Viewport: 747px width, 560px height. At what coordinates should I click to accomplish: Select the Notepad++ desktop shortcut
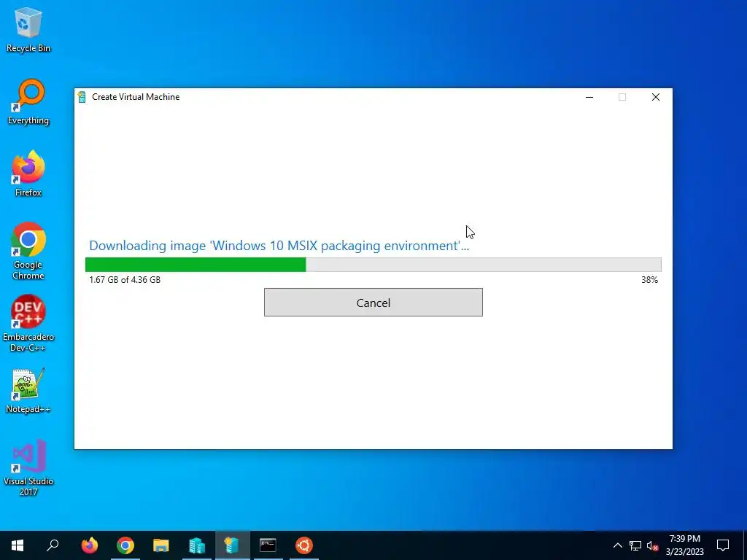click(x=28, y=391)
